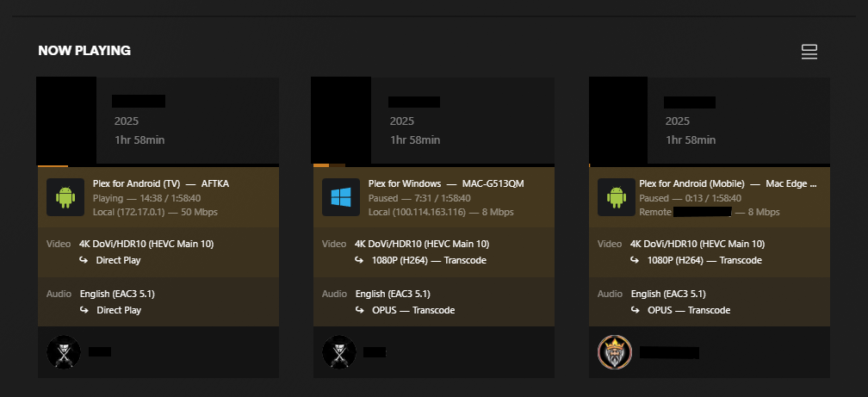Click '1080P (H264) — Transcode' on Windows card
Screen dimensions: 868x397
[x=429, y=260]
